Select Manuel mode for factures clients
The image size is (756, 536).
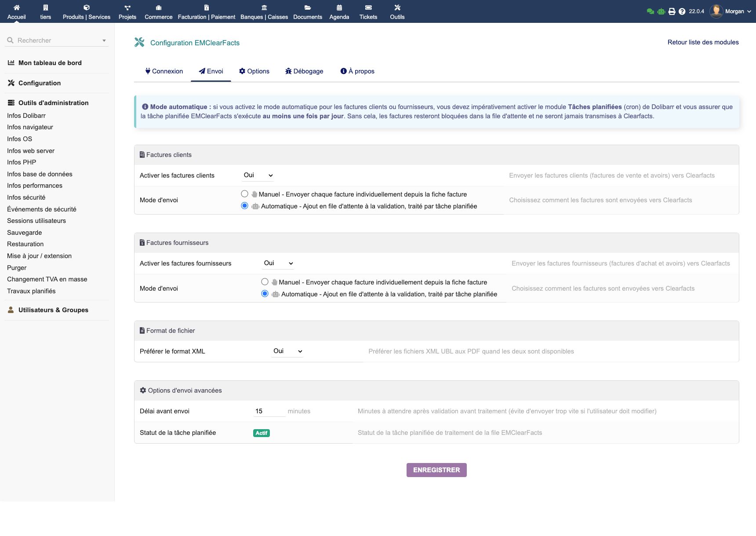click(x=244, y=193)
